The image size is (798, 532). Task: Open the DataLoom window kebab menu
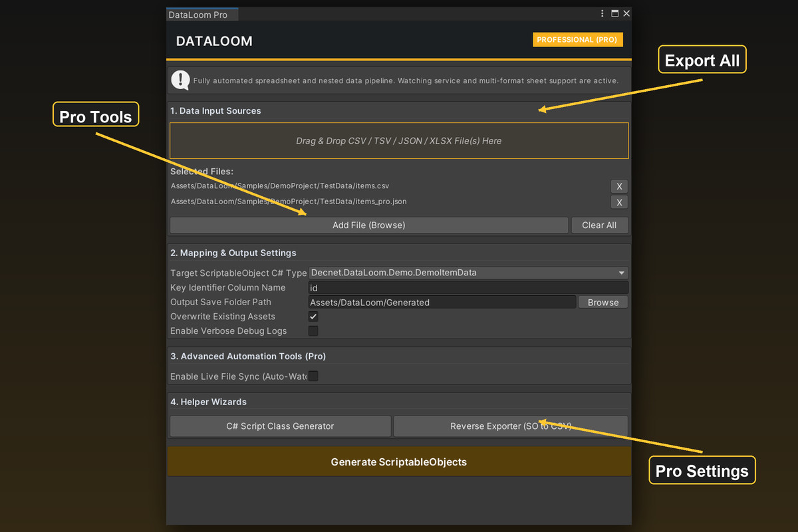[x=602, y=13]
